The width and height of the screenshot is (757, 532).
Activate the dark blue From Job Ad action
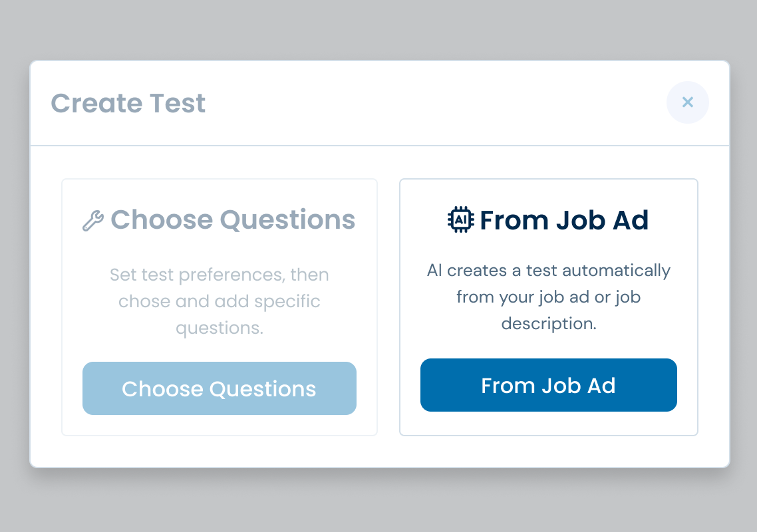click(548, 385)
